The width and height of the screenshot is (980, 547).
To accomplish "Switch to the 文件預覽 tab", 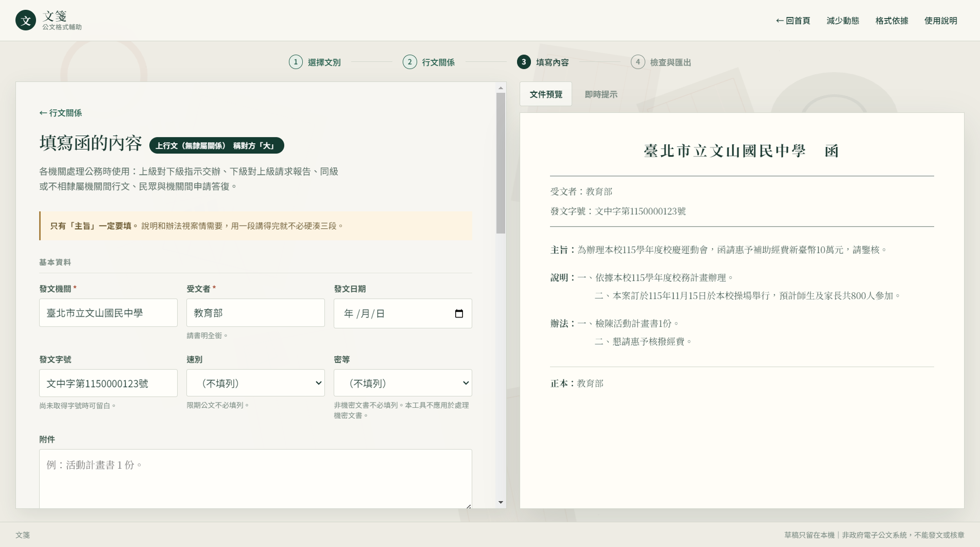I will pos(546,94).
